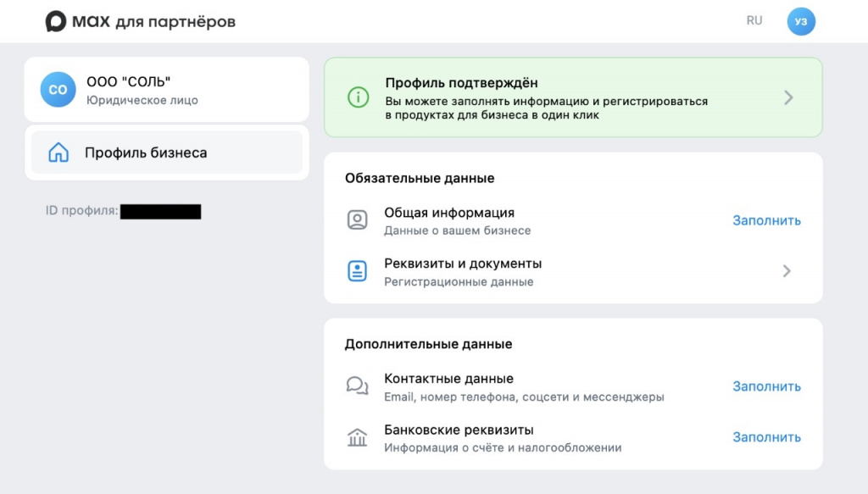Open the Профиль бизнеса sidebar item
This screenshot has width=868, height=494.
136,153
